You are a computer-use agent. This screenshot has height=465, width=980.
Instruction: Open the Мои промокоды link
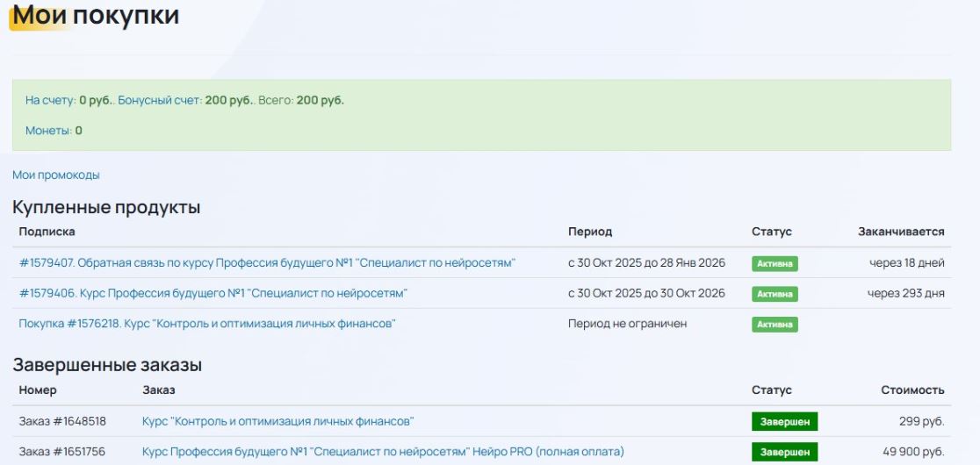[x=56, y=175]
